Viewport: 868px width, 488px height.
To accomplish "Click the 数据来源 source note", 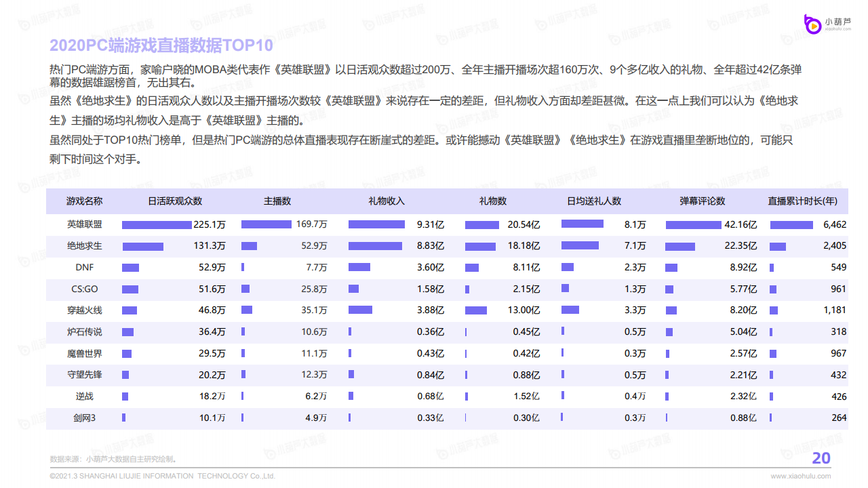I will pos(113,460).
